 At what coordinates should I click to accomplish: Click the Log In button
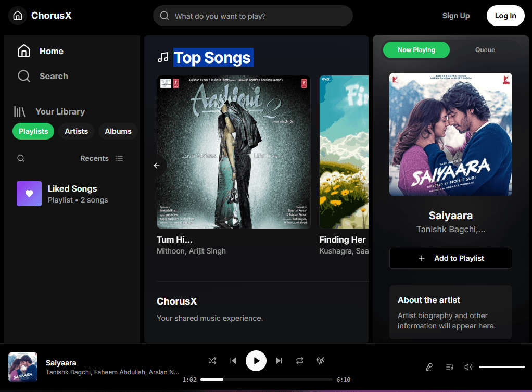click(505, 16)
